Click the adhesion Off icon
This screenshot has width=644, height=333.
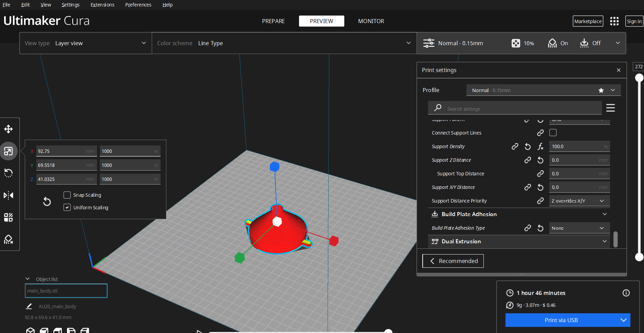[584, 43]
